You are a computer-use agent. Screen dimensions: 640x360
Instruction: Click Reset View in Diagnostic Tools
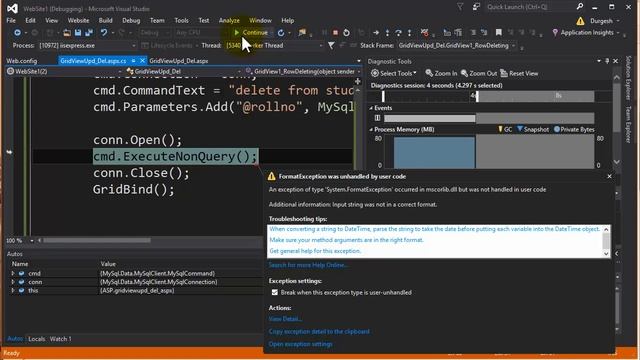tap(519, 73)
